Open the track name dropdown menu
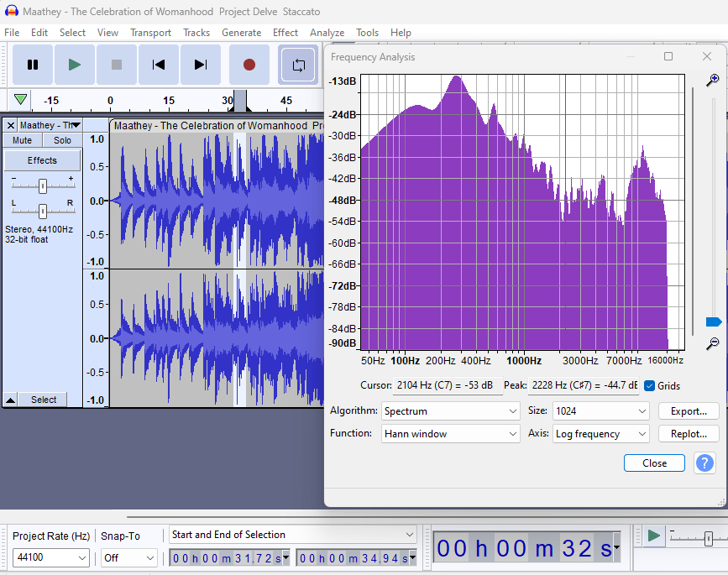The width and height of the screenshot is (728, 575). pos(50,125)
